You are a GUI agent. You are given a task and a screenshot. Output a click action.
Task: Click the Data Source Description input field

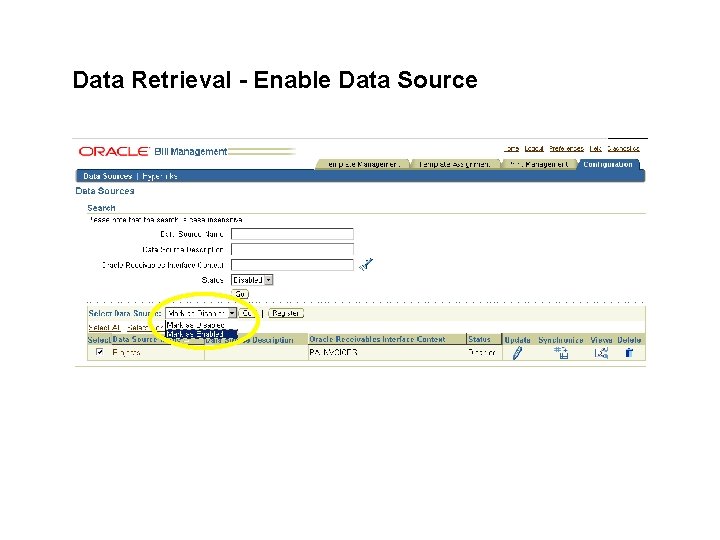(x=292, y=249)
